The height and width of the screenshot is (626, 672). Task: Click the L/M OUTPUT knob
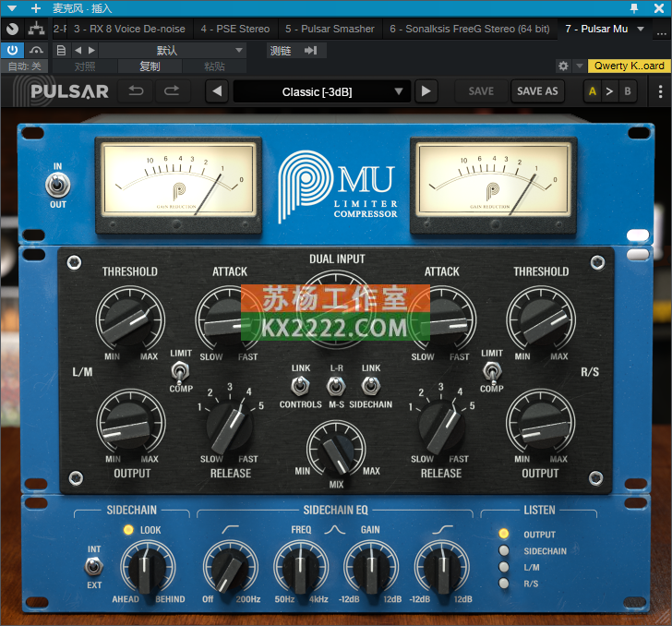click(x=131, y=422)
